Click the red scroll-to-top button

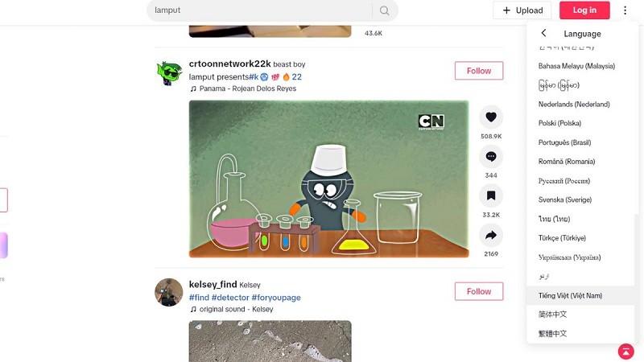pyautogui.click(x=625, y=352)
